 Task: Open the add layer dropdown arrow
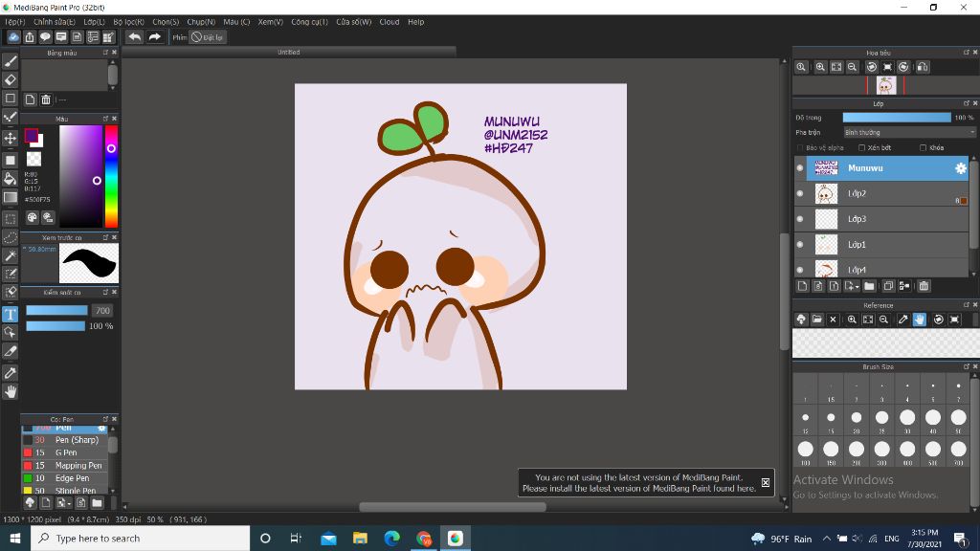pos(851,286)
